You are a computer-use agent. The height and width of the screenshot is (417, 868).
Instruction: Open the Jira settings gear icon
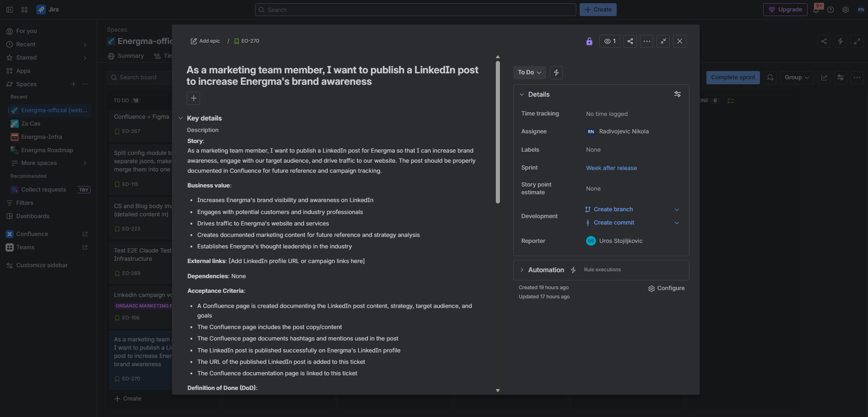pyautogui.click(x=846, y=10)
